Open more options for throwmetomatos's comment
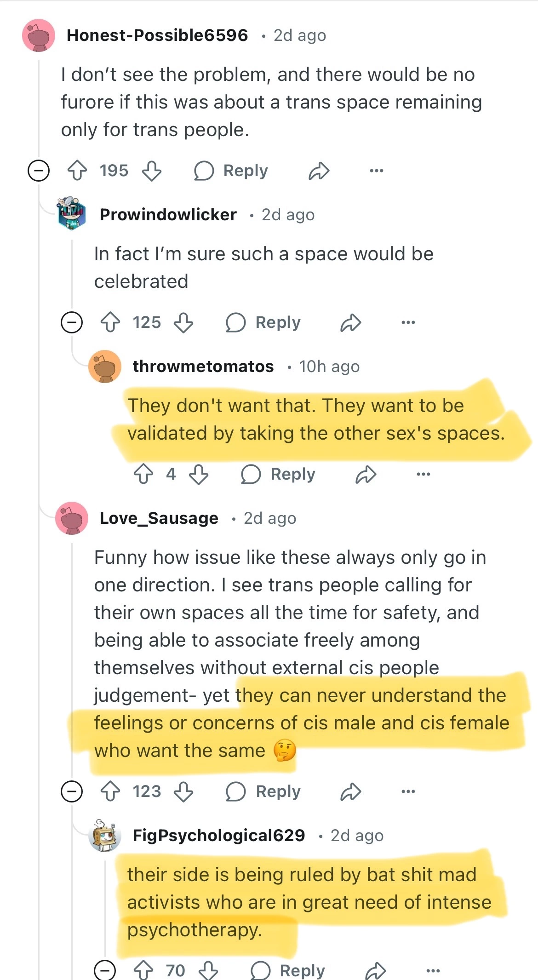The image size is (538, 980). [423, 474]
